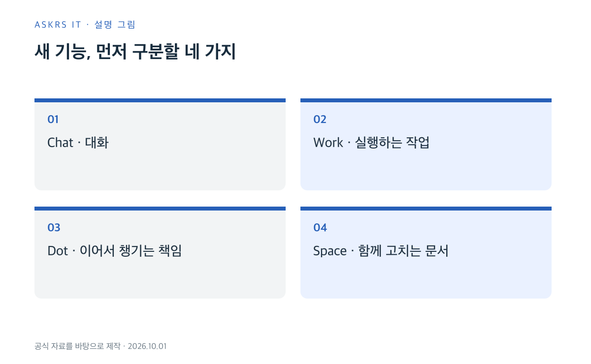
Task: Click the ASKRS IT header label
Action: (58, 25)
